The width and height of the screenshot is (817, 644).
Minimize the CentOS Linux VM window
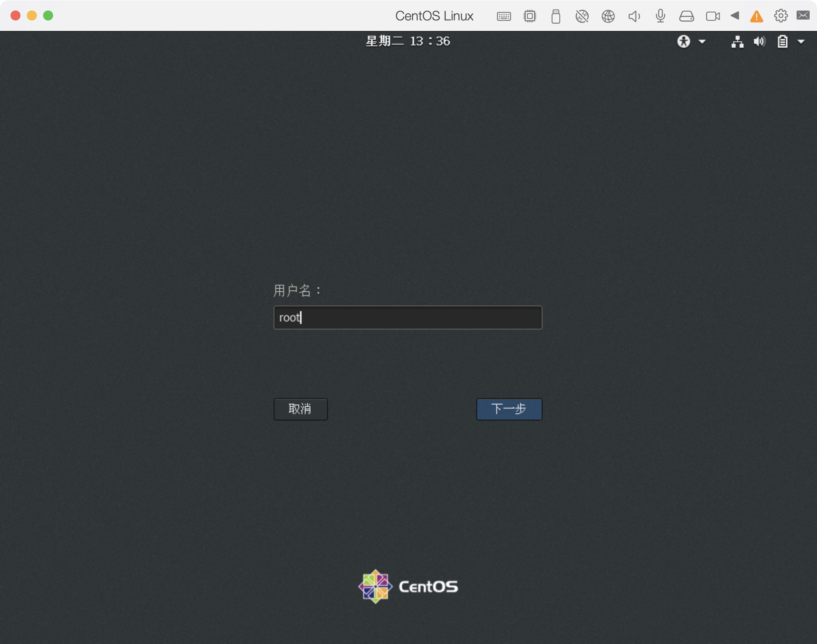pyautogui.click(x=32, y=15)
